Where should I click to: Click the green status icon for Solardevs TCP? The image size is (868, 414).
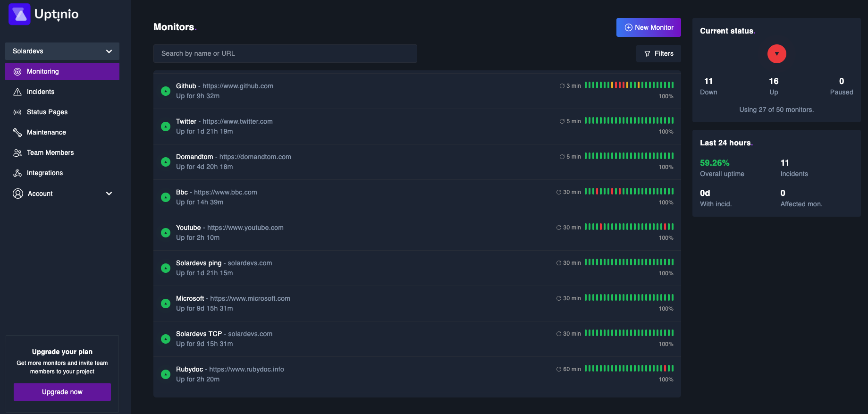click(x=166, y=339)
